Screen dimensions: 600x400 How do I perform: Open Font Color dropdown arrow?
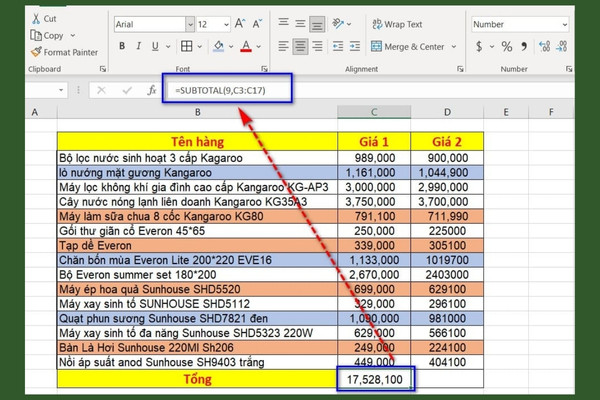pyautogui.click(x=259, y=47)
